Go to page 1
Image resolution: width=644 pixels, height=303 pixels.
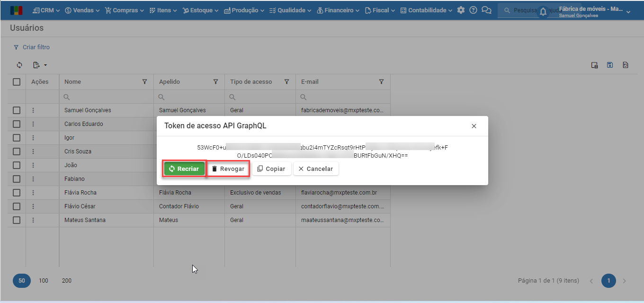click(x=608, y=281)
